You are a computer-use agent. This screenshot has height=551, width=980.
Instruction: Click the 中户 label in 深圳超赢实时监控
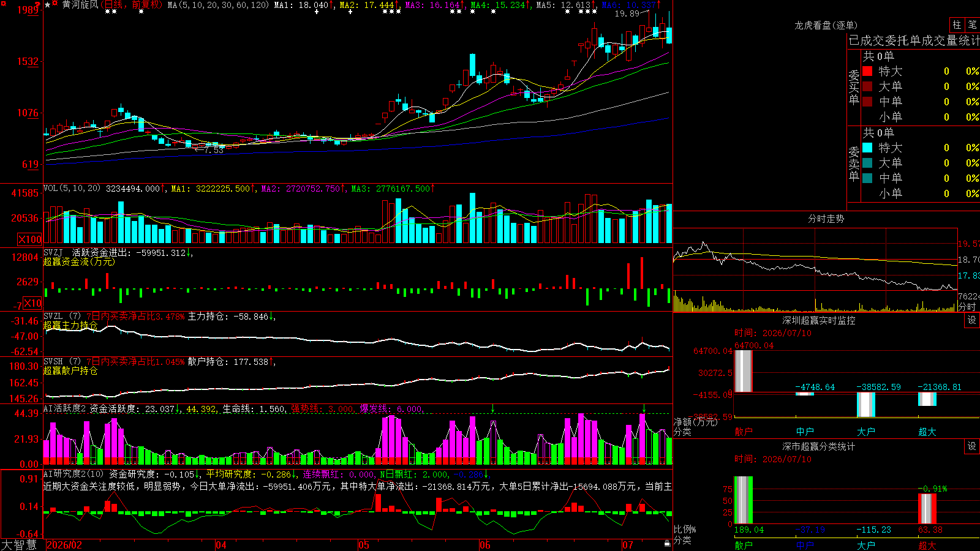pos(805,432)
